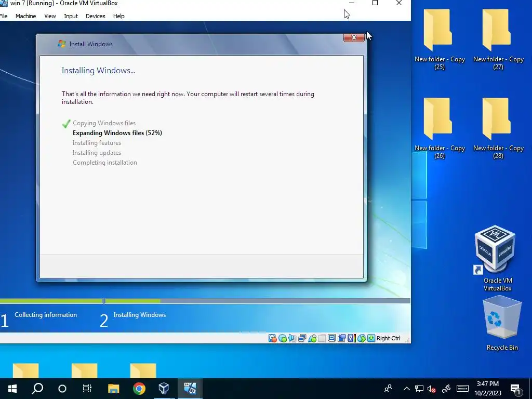The height and width of the screenshot is (399, 532).
Task: Open the Windows Start menu
Action: pyautogui.click(x=12, y=389)
